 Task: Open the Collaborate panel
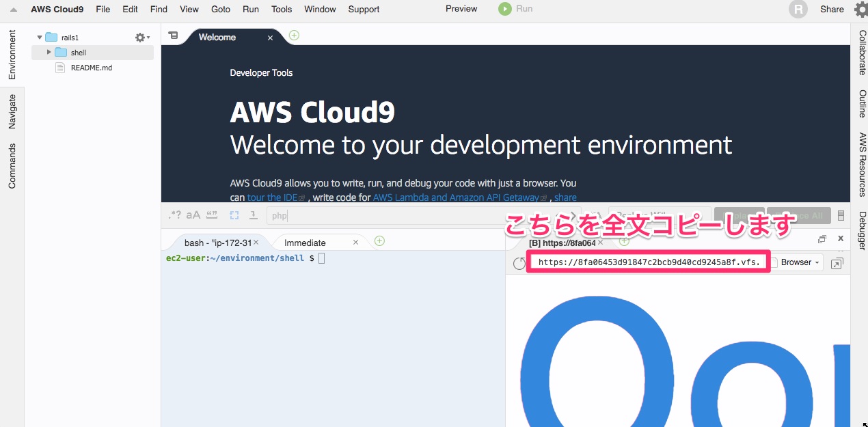(862, 52)
